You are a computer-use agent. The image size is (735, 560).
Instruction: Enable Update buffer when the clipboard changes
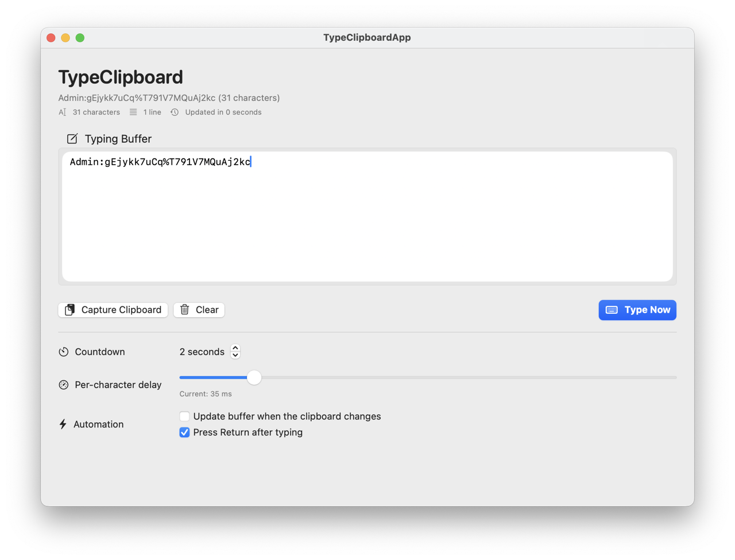(x=184, y=416)
